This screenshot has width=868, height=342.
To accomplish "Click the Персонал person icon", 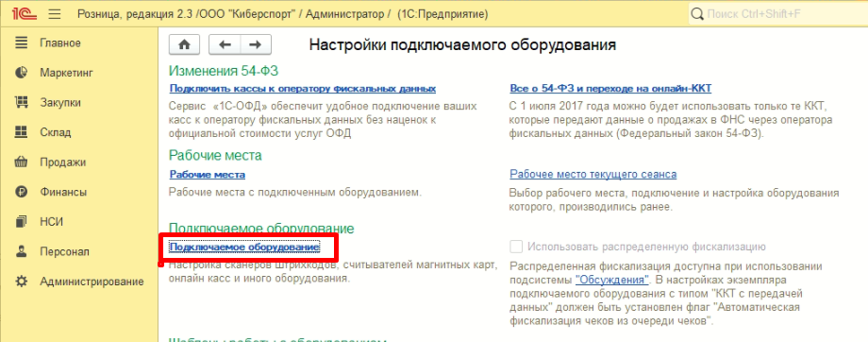I will pyautogui.click(x=22, y=251).
